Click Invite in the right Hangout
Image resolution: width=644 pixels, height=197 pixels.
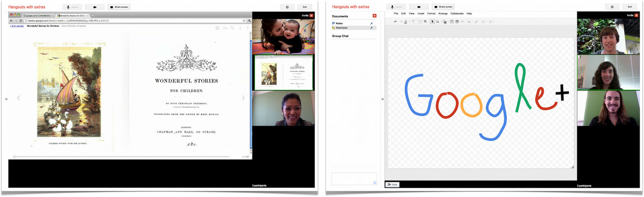coord(633,15)
